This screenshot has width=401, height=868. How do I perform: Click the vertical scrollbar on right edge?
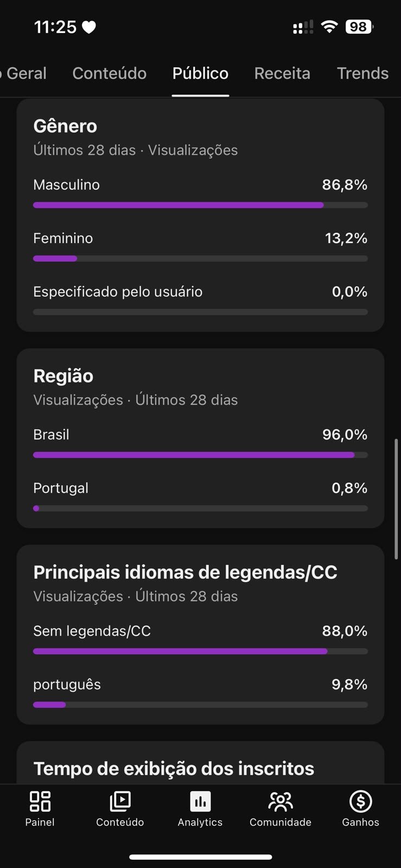[x=396, y=499]
